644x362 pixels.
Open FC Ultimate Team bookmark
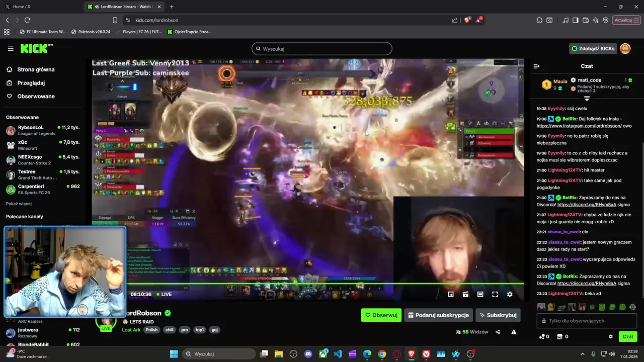(43, 32)
